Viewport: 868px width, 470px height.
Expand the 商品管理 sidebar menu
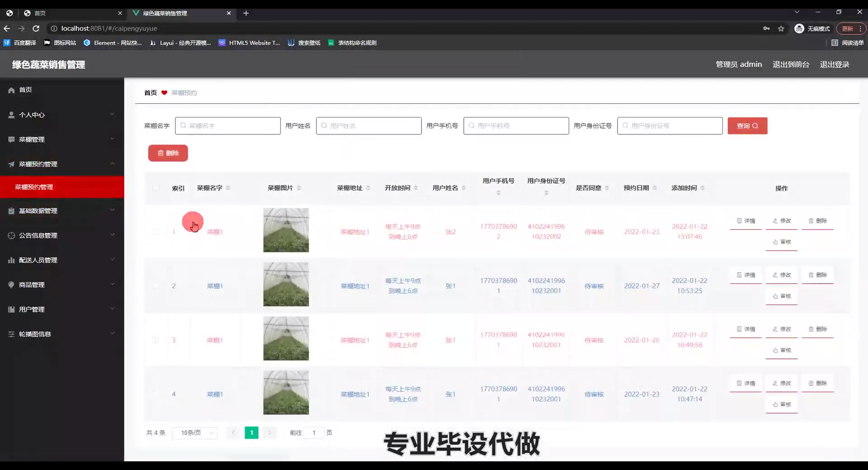pyautogui.click(x=62, y=285)
